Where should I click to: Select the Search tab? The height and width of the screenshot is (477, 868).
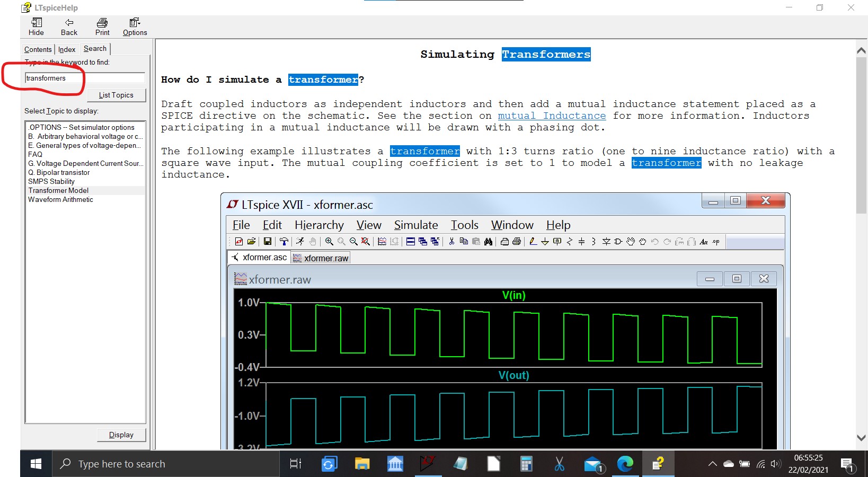coord(95,48)
